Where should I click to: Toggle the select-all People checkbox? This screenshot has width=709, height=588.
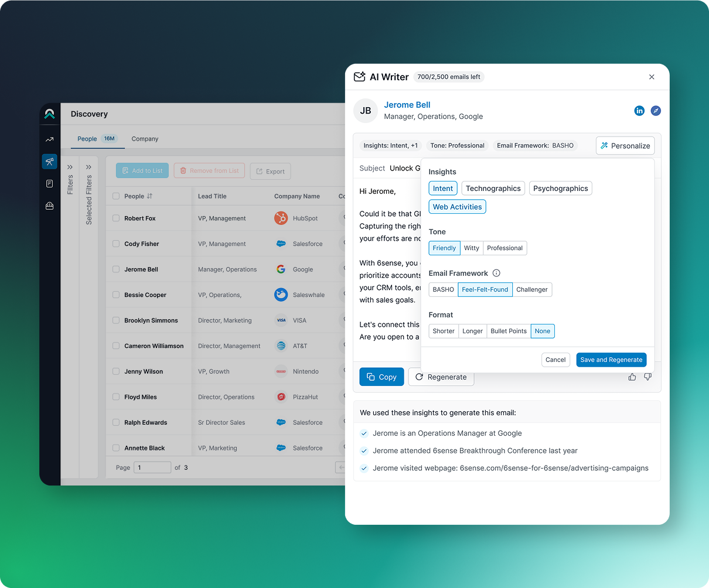click(116, 196)
